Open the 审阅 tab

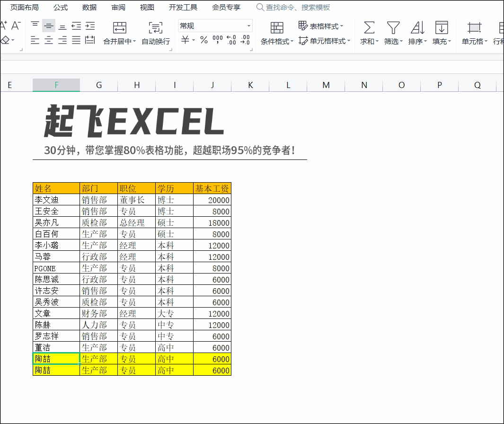[118, 8]
